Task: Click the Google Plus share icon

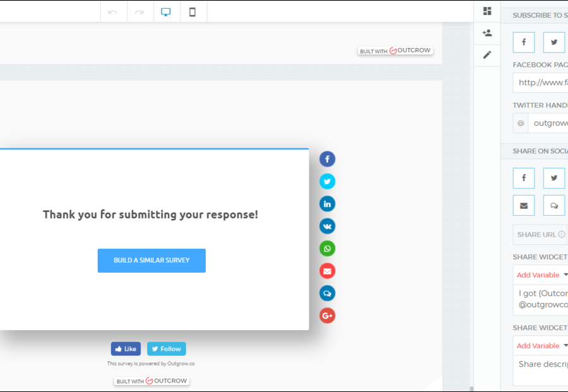Action: [327, 316]
